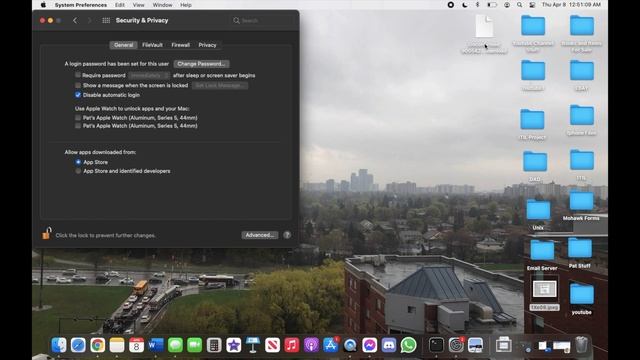Open Podcasts from the Dock
This screenshot has width=640, height=360.
[x=311, y=345]
